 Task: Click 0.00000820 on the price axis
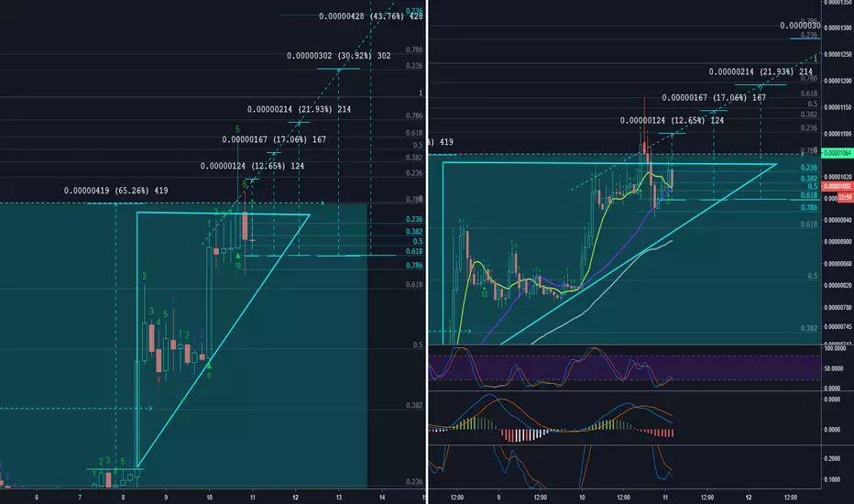pyautogui.click(x=838, y=286)
